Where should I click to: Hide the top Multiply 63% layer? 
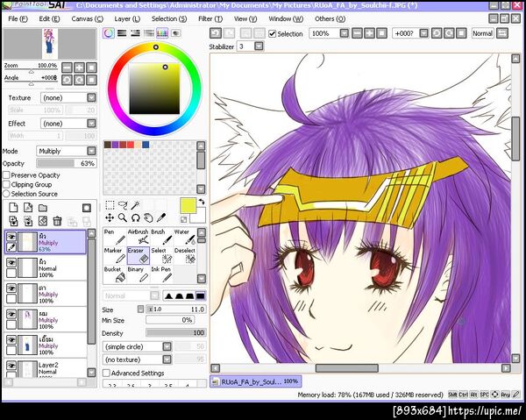[11, 237]
